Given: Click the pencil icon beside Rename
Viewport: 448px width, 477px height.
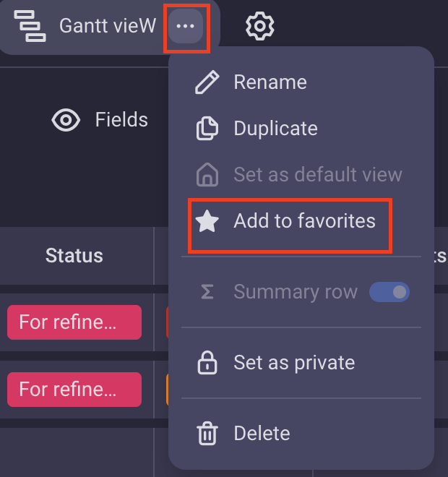Looking at the screenshot, I should coord(207,82).
